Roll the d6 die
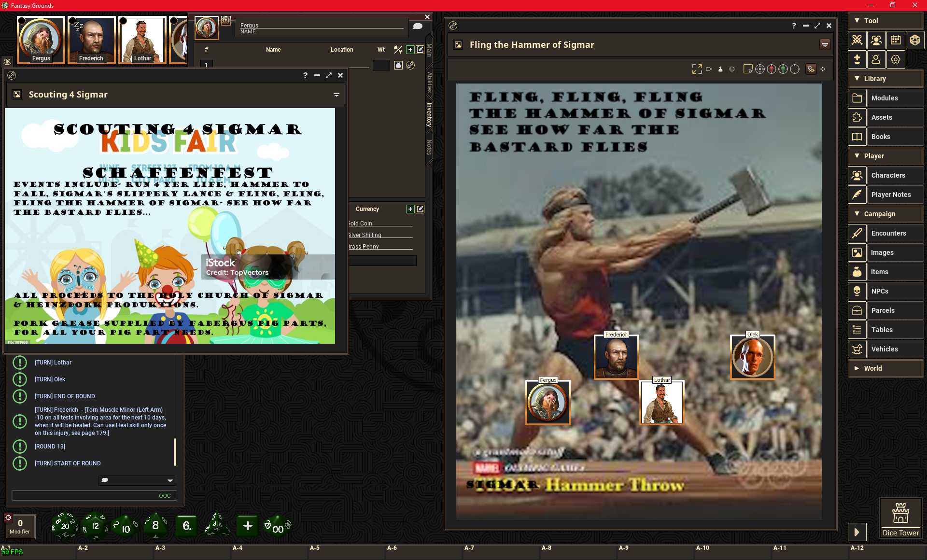This screenshot has height=560, width=927. tap(186, 526)
